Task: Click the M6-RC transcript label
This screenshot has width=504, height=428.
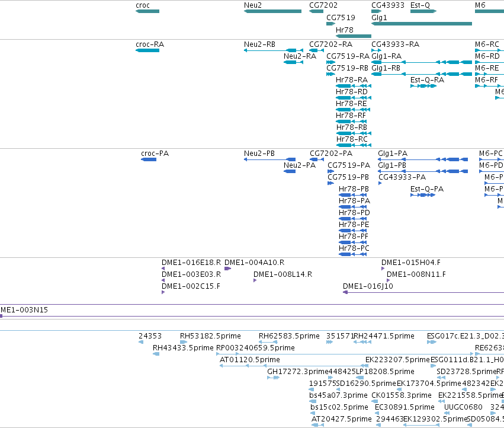Action: tap(487, 44)
